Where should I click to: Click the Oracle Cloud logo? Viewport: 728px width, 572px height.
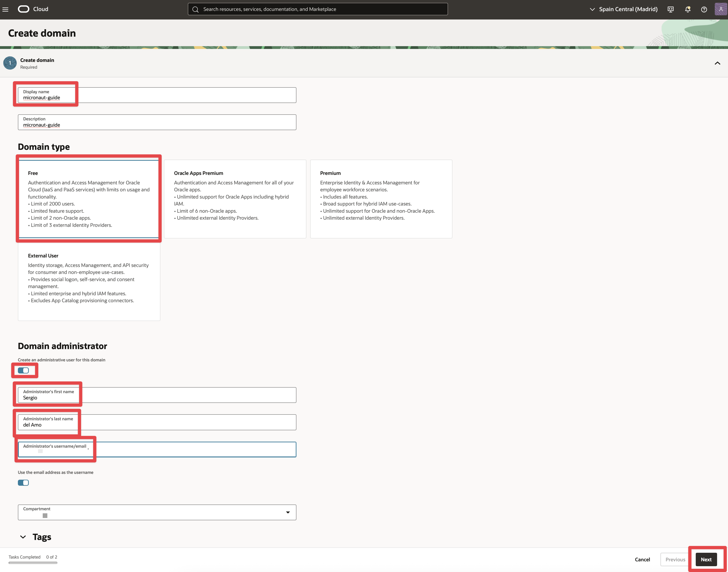pyautogui.click(x=24, y=9)
